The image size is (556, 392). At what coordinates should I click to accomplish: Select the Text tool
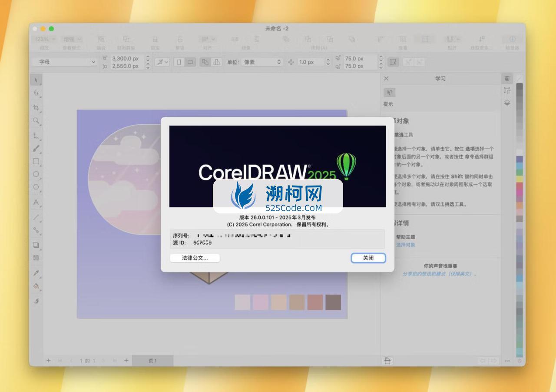(36, 202)
